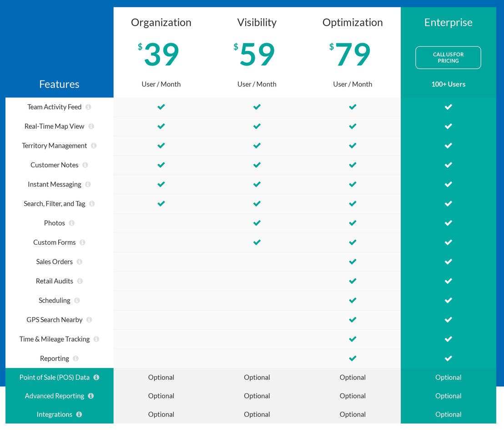The image size is (504, 434).
Task: Click Optional for Advanced Reporting under Enterprise
Action: point(449,396)
